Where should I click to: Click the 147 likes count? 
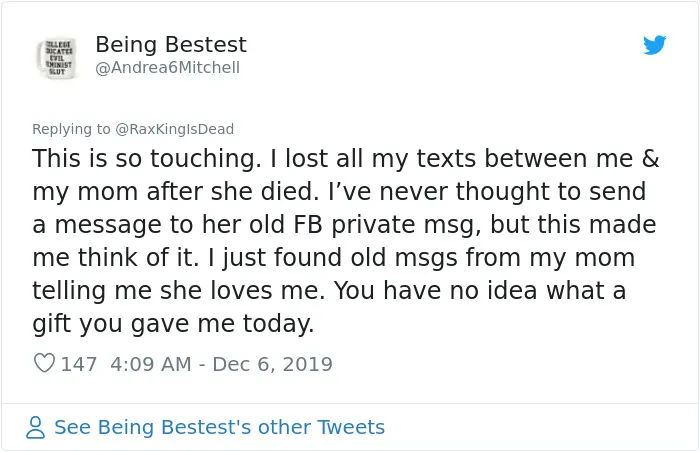[x=79, y=364]
